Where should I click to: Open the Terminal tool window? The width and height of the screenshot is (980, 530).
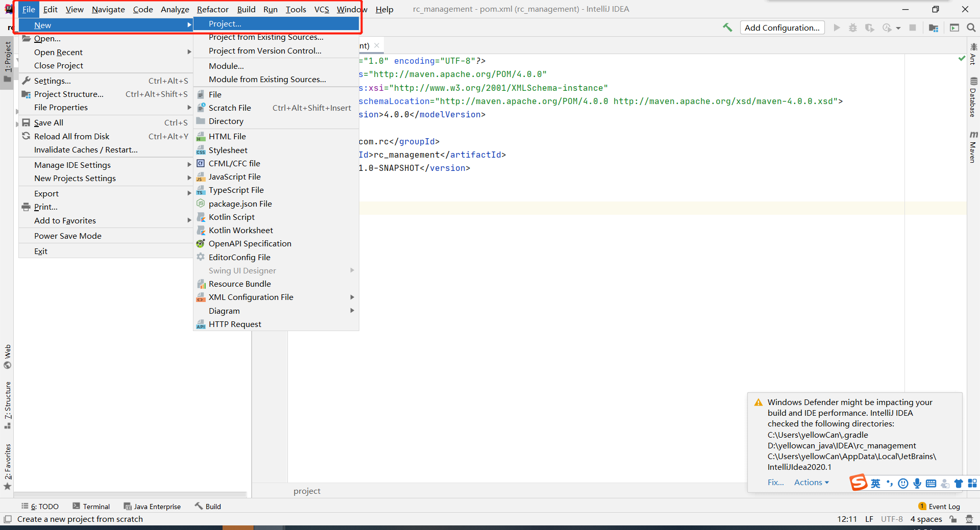[91, 506]
